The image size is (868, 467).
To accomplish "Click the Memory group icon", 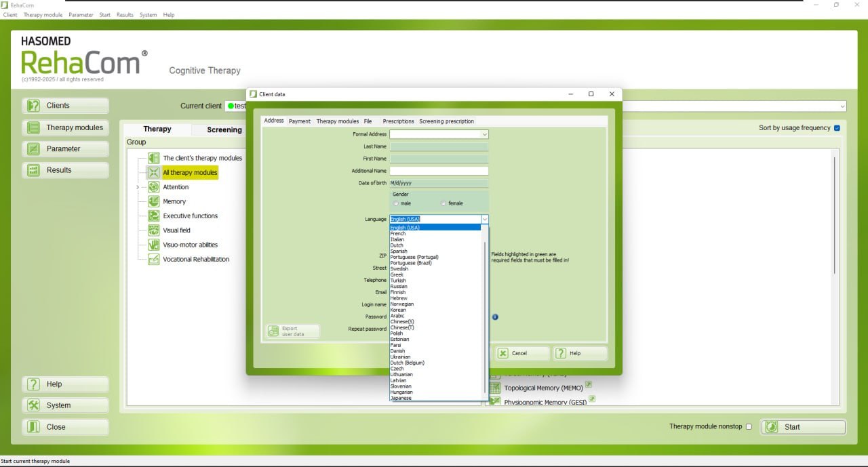I will 154,201.
